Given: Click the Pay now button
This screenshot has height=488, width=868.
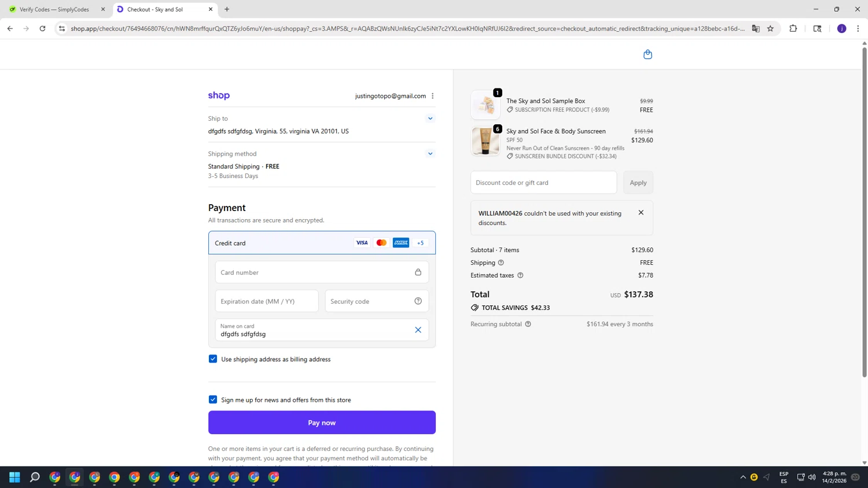Looking at the screenshot, I should tap(322, 423).
